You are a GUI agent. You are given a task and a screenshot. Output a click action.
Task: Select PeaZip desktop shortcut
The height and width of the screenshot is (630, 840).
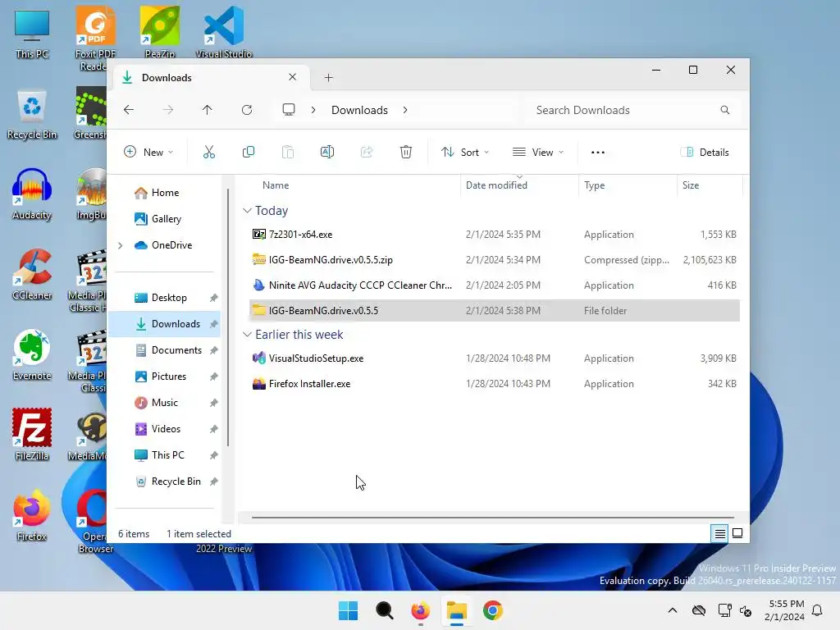[160, 32]
